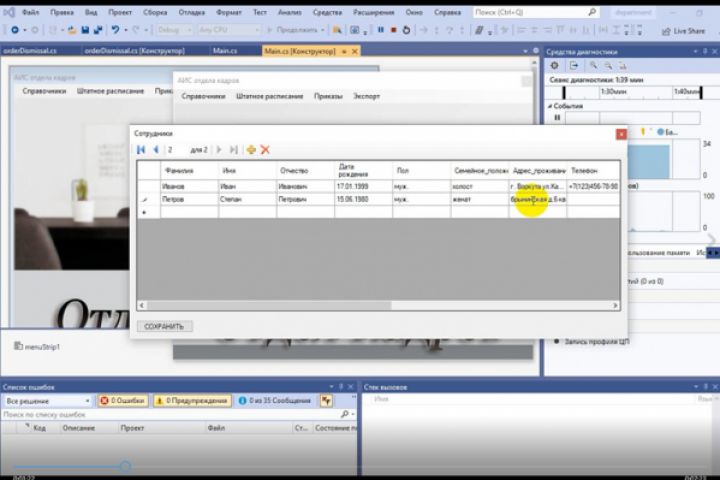The width and height of the screenshot is (720, 480).
Task: Click the Телефон column header
Action: point(594,170)
